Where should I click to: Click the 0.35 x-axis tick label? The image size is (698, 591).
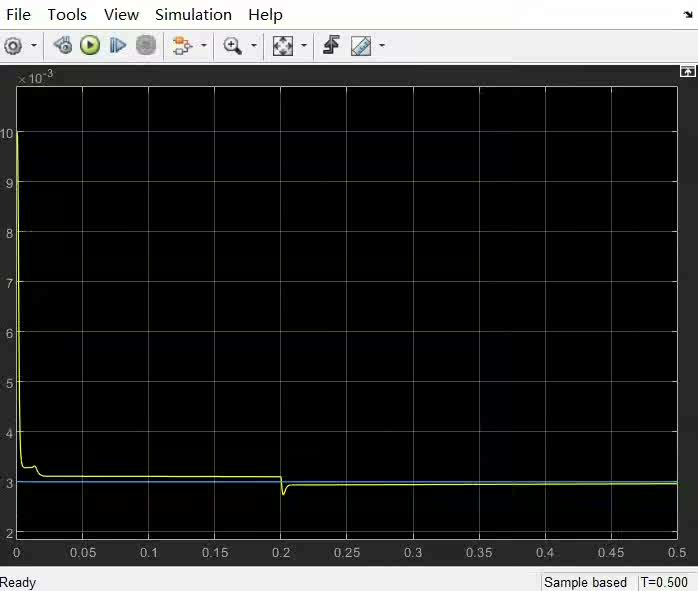pyautogui.click(x=479, y=553)
